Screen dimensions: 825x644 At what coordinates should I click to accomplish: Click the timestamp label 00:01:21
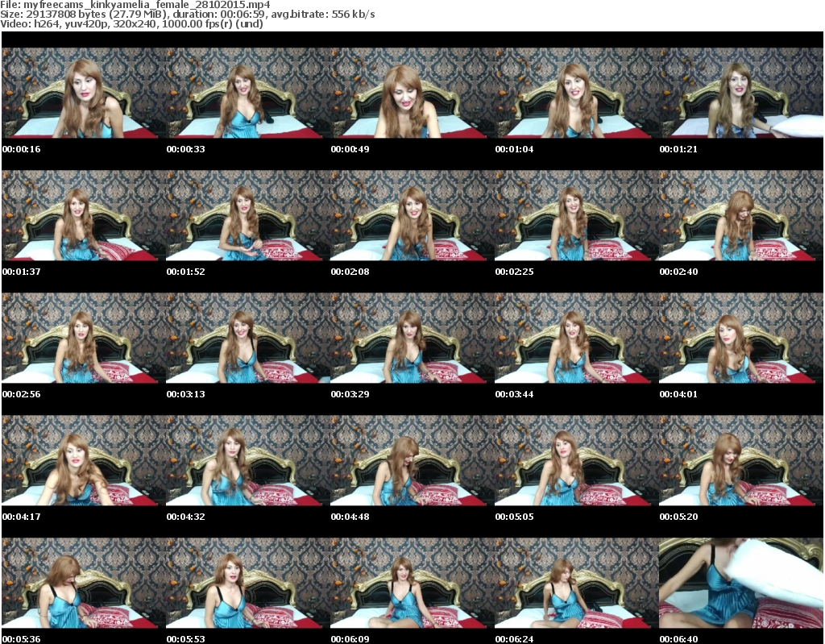click(x=678, y=149)
